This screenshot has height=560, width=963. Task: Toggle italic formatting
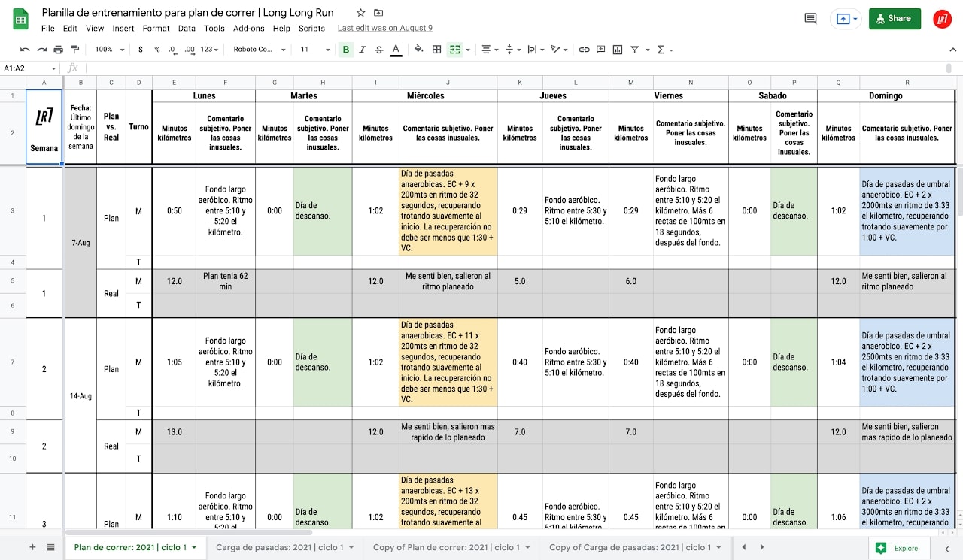pyautogui.click(x=363, y=50)
